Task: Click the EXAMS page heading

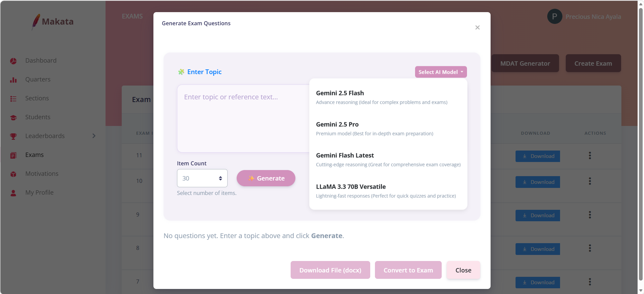Action: [x=132, y=16]
